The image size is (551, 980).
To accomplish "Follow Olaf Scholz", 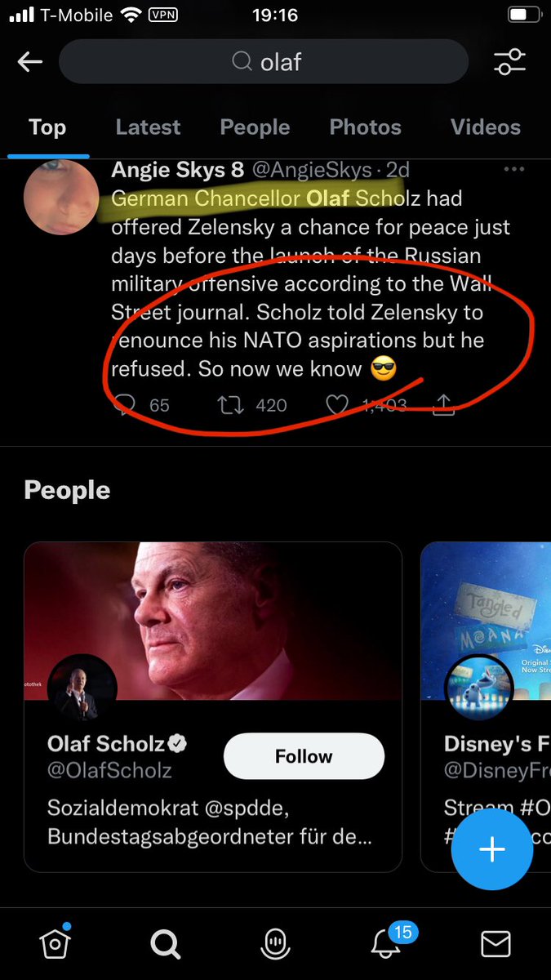I will tap(304, 756).
